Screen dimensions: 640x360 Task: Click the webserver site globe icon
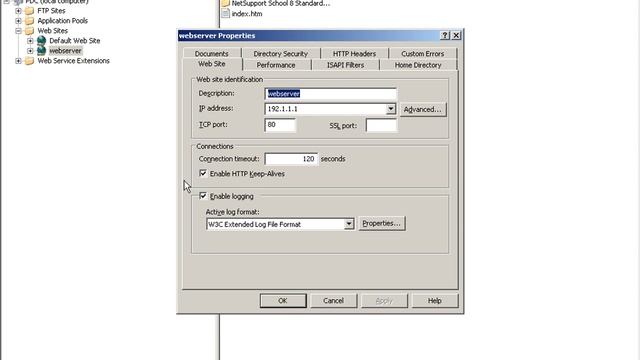tap(41, 51)
